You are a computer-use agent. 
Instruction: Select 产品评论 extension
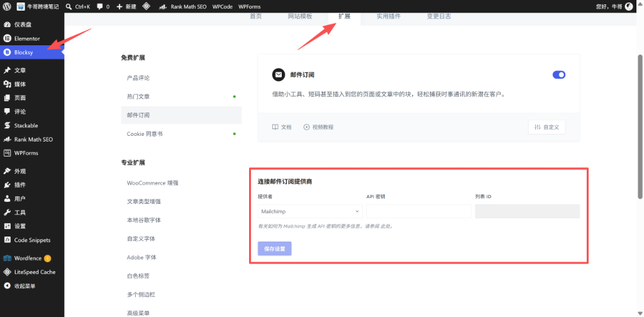pyautogui.click(x=181, y=78)
